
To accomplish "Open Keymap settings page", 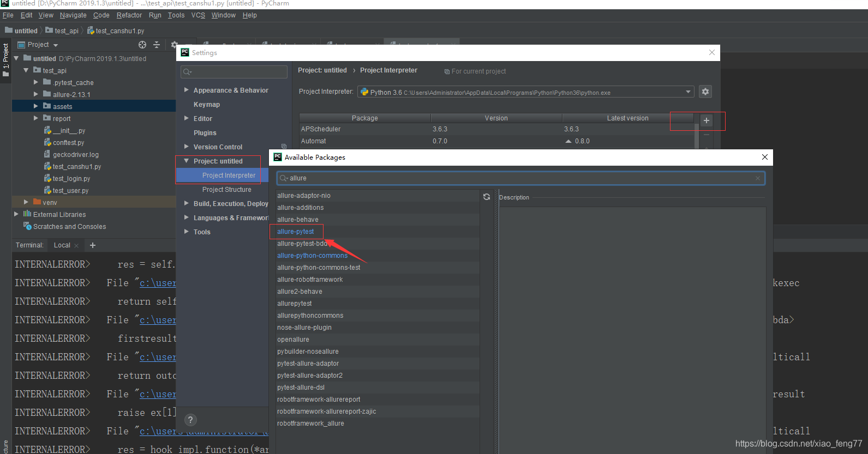I will (207, 105).
